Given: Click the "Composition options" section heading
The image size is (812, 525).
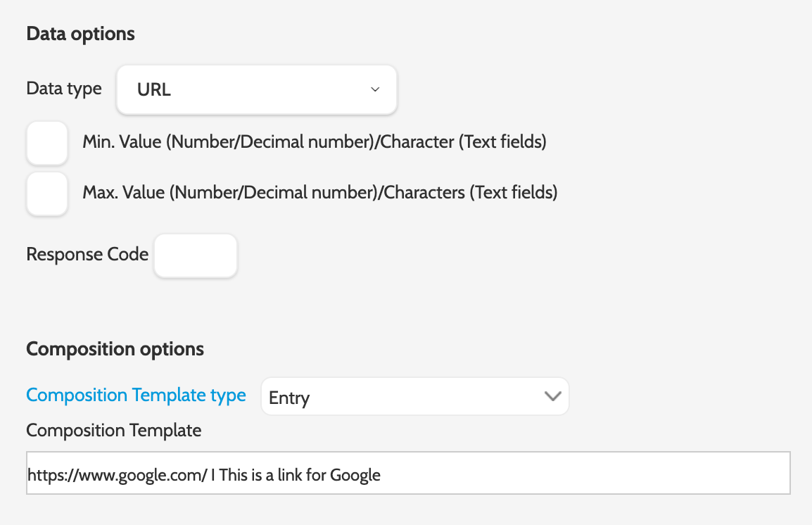Looking at the screenshot, I should coord(115,349).
